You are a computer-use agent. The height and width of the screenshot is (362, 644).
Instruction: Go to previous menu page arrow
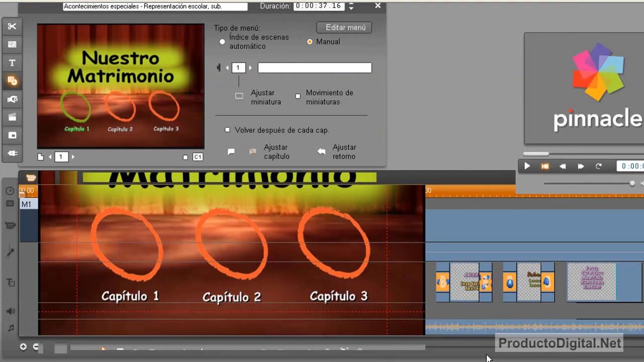[x=50, y=157]
